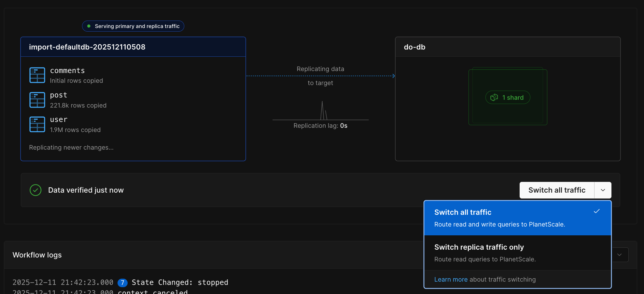Click Route read queries to PlanetScale description

click(x=485, y=259)
